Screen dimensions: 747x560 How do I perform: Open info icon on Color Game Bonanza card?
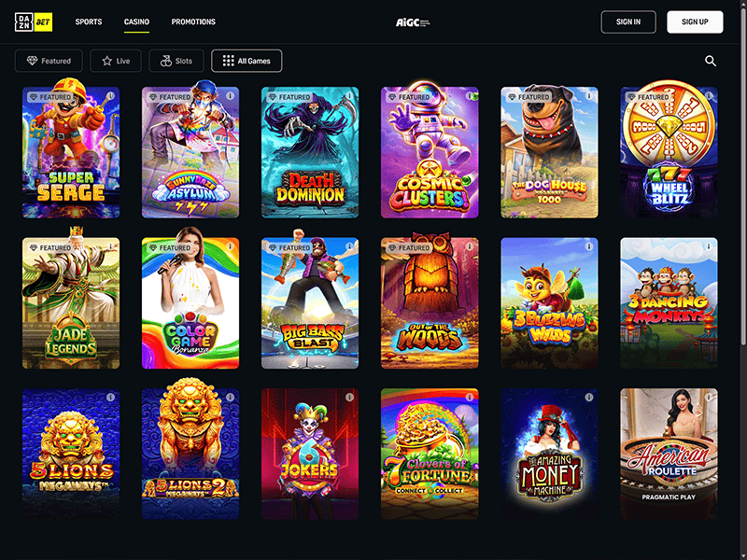(x=230, y=246)
